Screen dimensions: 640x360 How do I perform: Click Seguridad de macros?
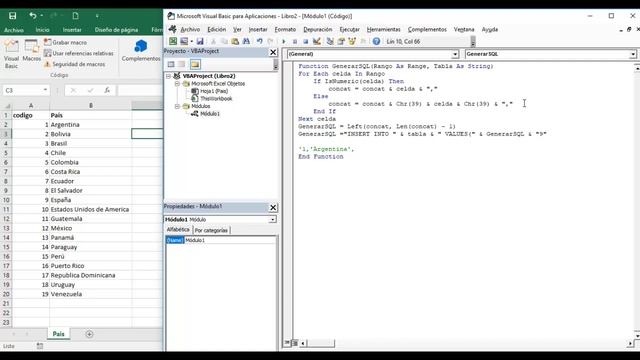pyautogui.click(x=74, y=64)
